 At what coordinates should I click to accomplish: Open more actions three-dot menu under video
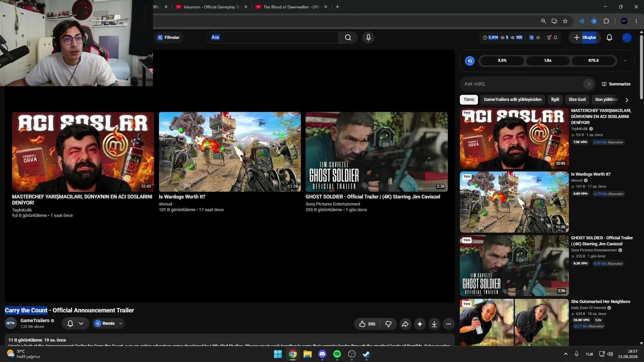coord(449,324)
